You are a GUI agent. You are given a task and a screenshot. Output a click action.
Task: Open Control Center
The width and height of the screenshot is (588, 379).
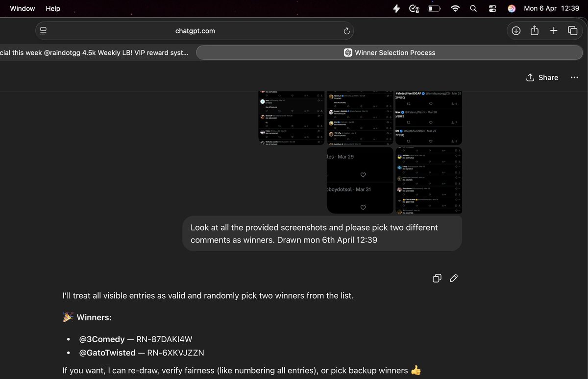click(492, 8)
